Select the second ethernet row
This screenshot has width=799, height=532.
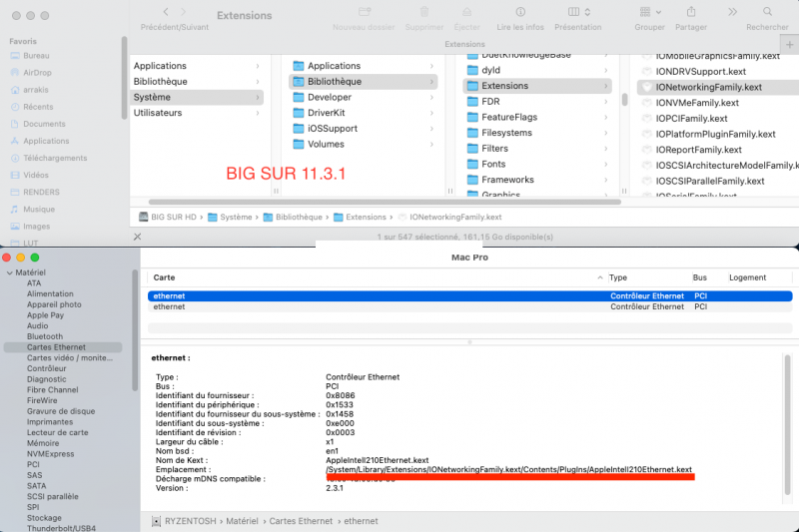[469, 307]
